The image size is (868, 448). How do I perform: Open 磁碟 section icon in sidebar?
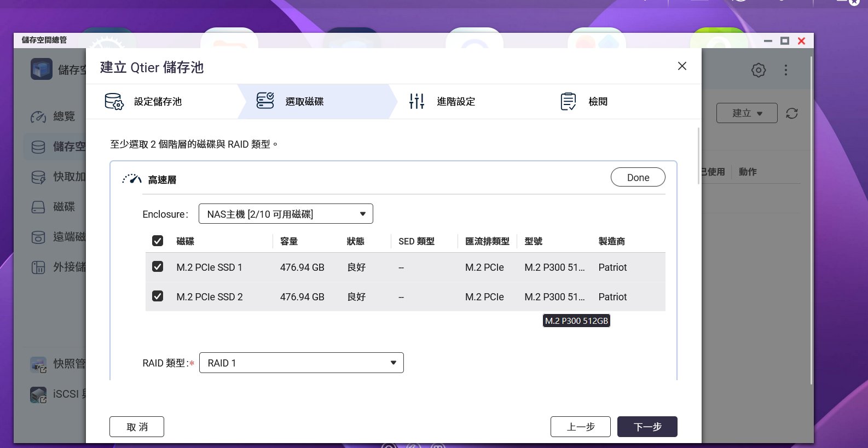38,207
